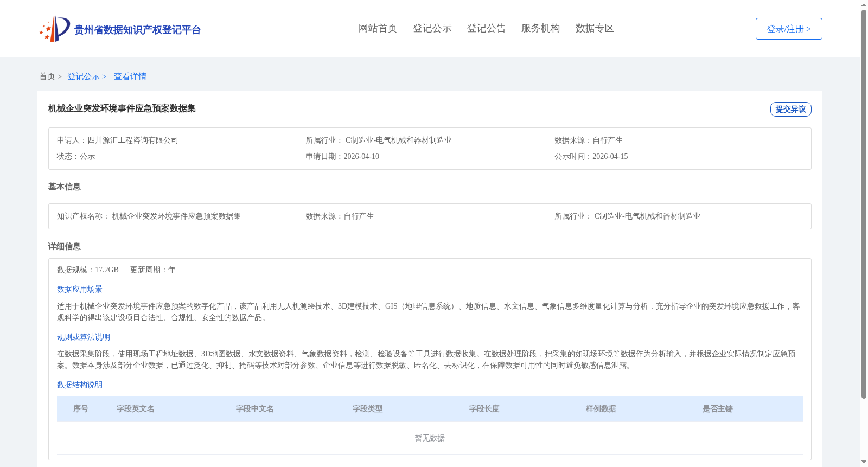
Task: Click applicant text 四川源汇工程咨询有限公司
Action: tap(133, 140)
